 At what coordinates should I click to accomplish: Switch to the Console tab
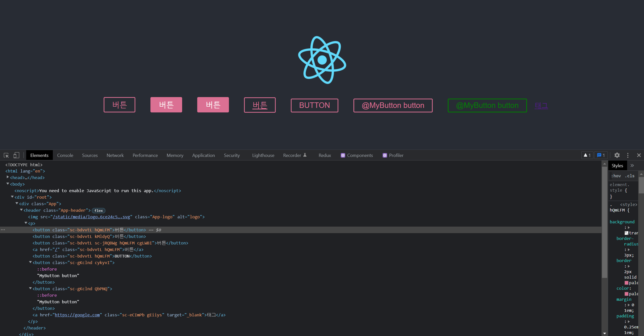[65, 155]
